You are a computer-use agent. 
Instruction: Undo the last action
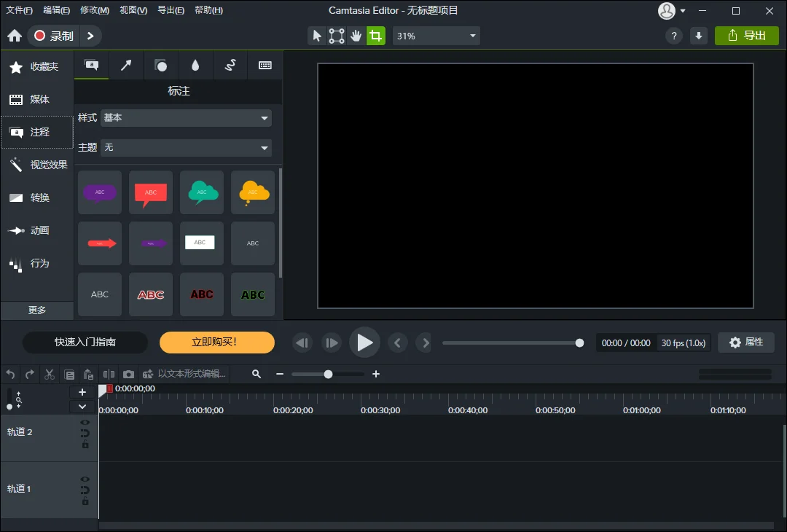click(10, 375)
